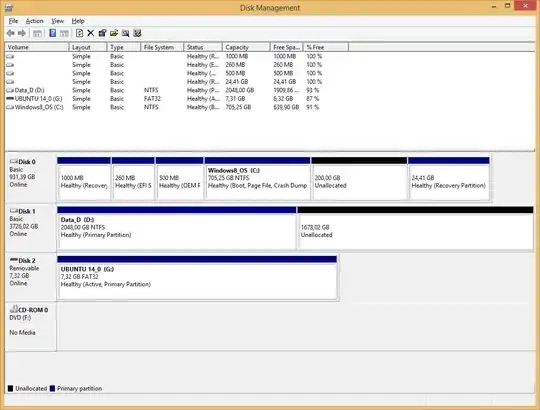Toggle the console tree toolbar icon
The height and width of the screenshot is (410, 540).
pos(37,33)
